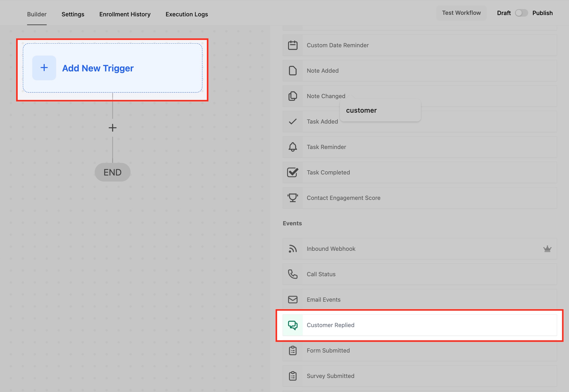The width and height of the screenshot is (569, 392).
Task: Click the Test Workflow button
Action: point(461,13)
